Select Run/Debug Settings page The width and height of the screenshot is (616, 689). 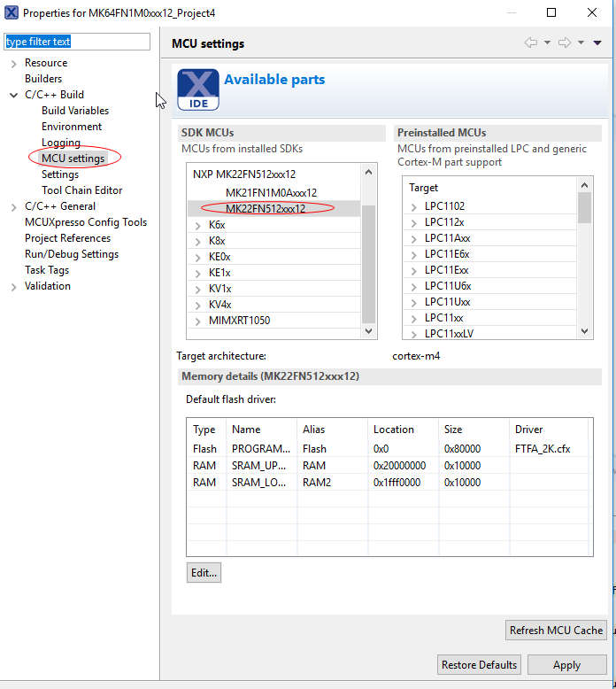coord(72,254)
